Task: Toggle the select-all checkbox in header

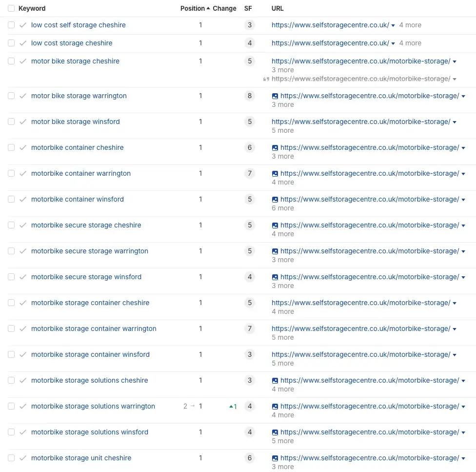Action: coord(11,8)
